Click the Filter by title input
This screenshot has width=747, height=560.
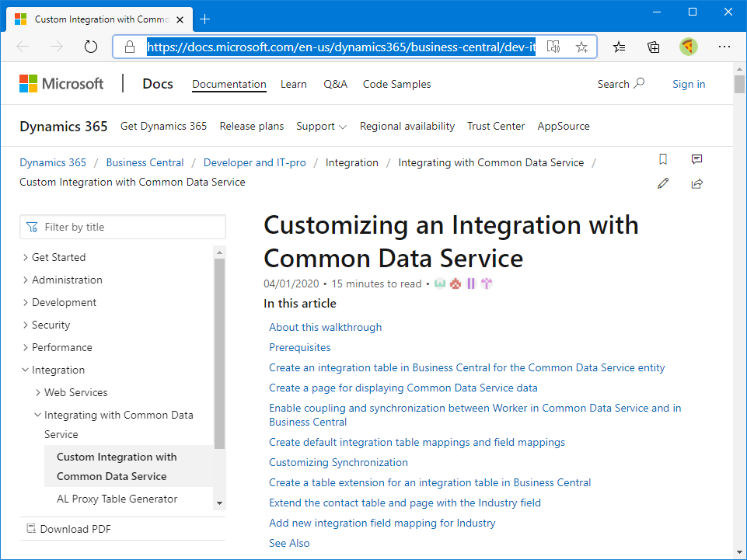[x=123, y=227]
